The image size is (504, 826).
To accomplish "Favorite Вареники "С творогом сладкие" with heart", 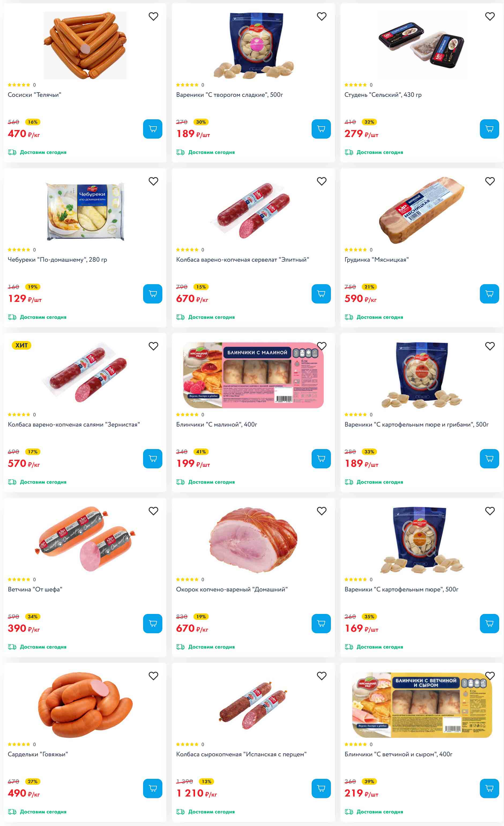I will [x=322, y=16].
